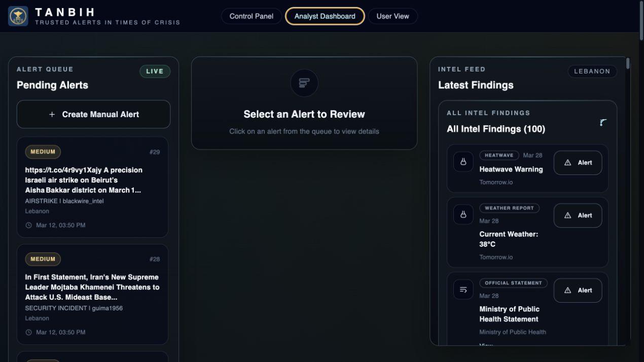644x362 pixels.
Task: Open pending alert #29 about Beirut air strike
Action: coord(92,187)
